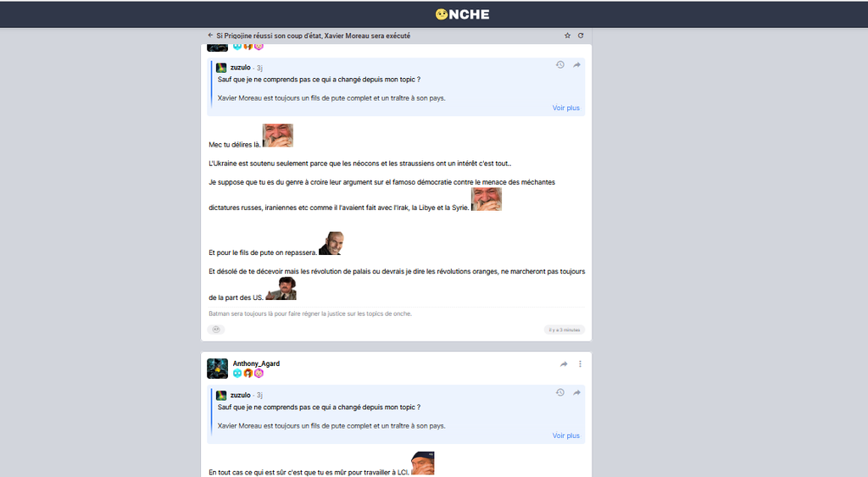Click the text 'de la part des US.'
This screenshot has height=477, width=868.
pos(236,297)
